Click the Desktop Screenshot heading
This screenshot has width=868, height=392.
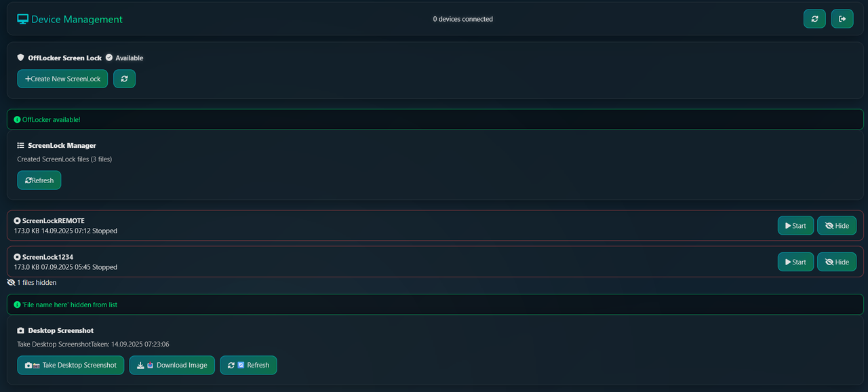point(62,330)
